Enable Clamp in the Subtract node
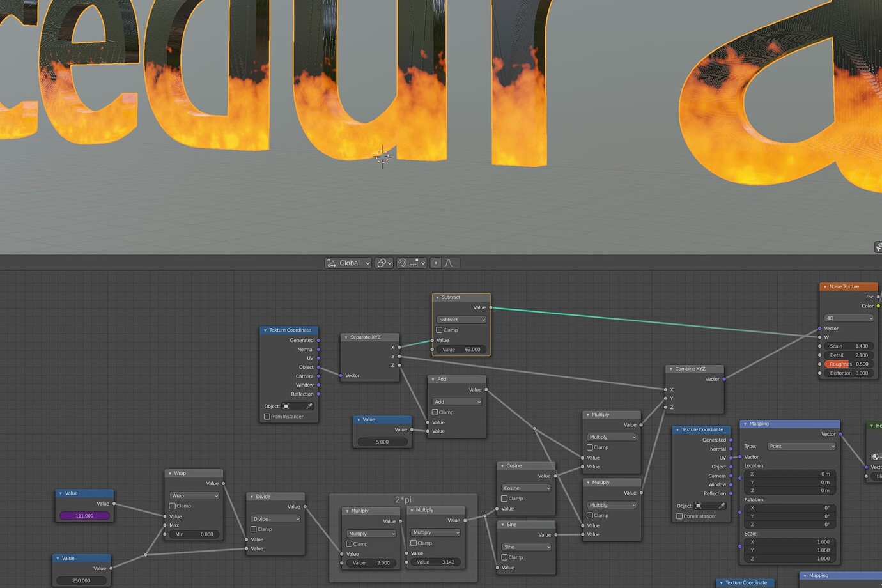 439,330
